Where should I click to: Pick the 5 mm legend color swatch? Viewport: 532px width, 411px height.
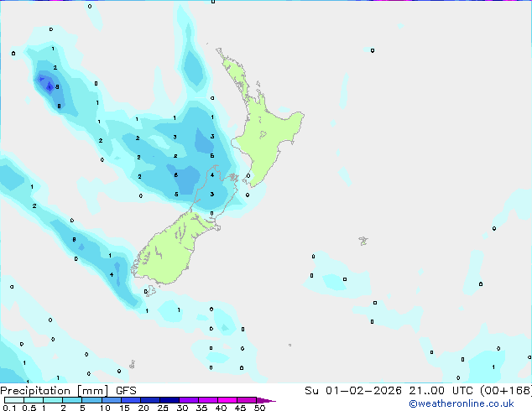91,400
